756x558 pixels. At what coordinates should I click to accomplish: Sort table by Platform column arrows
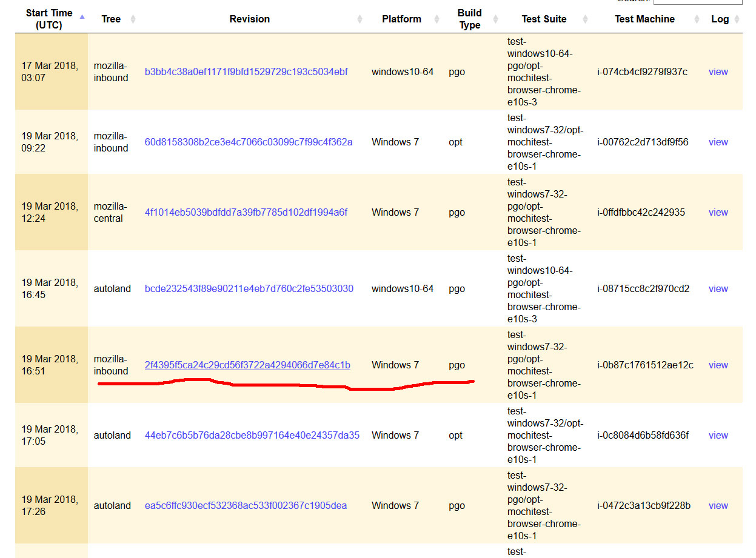[435, 19]
